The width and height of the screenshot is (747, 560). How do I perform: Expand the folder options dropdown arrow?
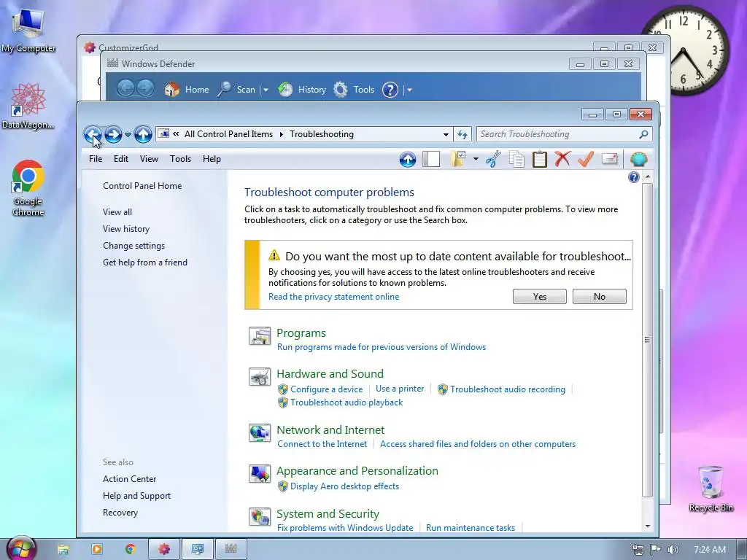click(476, 159)
